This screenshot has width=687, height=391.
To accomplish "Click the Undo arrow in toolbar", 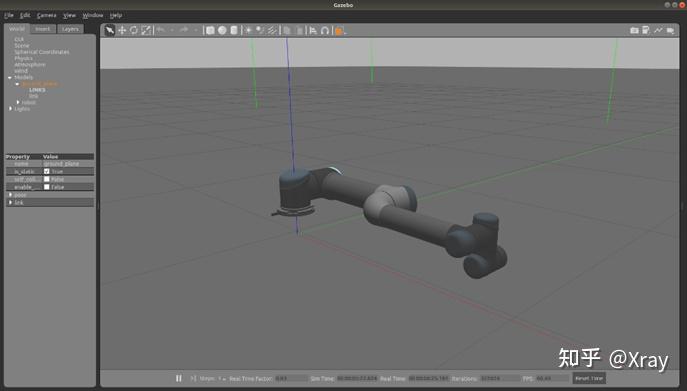I will pos(160,30).
